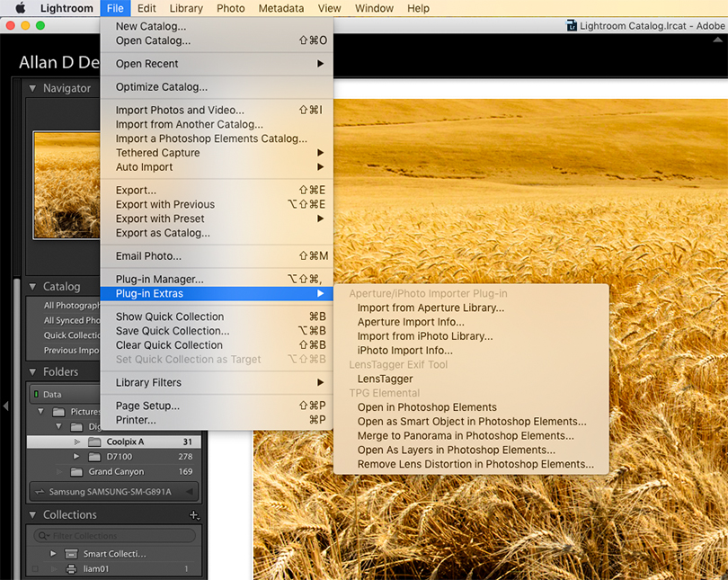Viewport: 728px width, 580px height.
Task: Collapse the Folders panel triangle
Action: pyautogui.click(x=32, y=372)
